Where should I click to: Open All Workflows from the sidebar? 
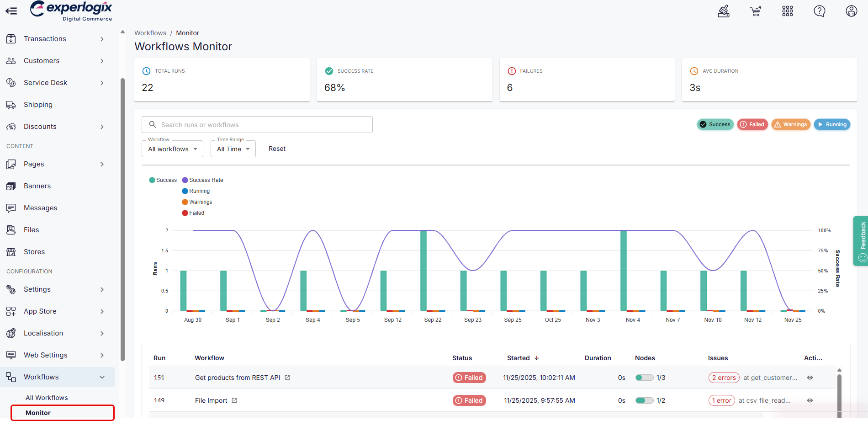pos(47,397)
